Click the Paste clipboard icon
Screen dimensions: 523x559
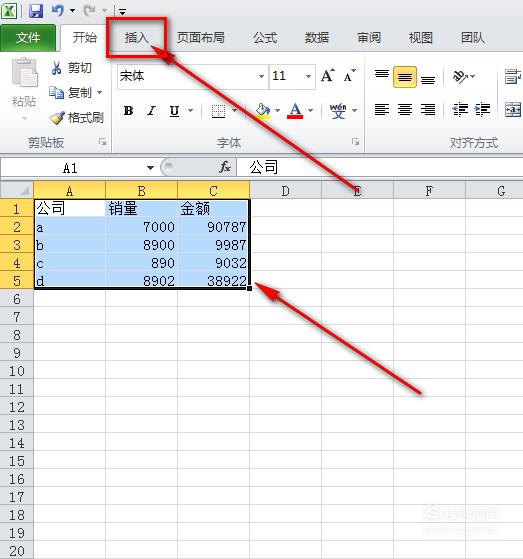[x=24, y=73]
